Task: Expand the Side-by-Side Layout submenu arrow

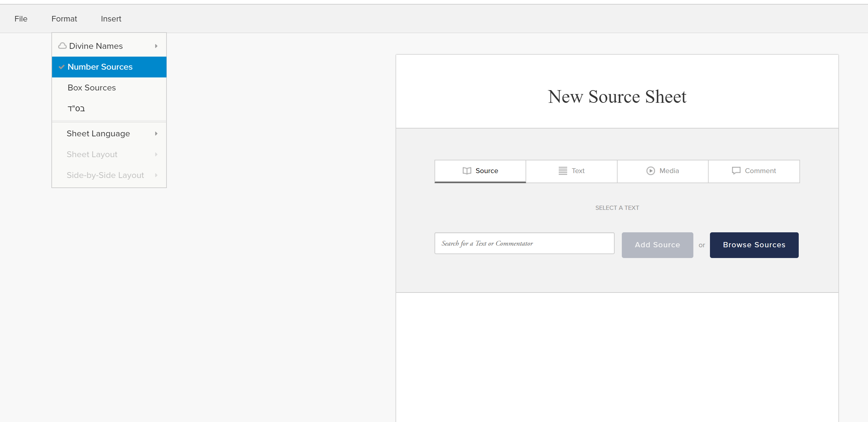Action: click(x=156, y=175)
